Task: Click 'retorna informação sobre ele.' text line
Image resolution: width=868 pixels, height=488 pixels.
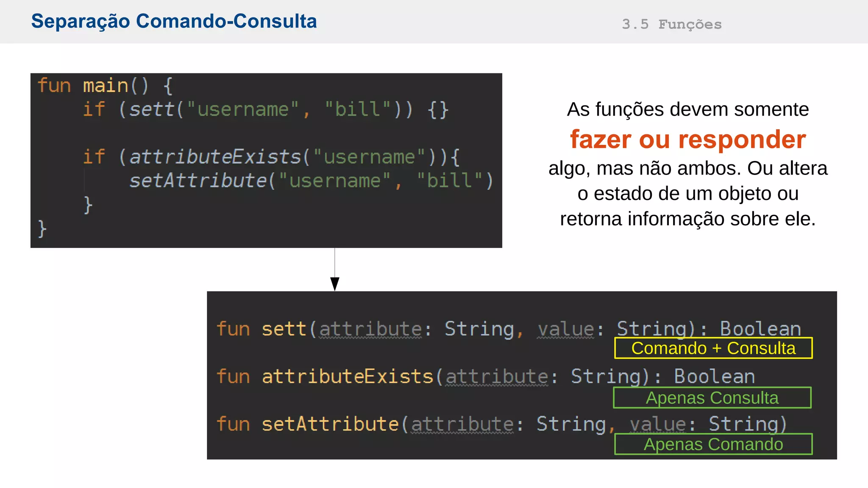Action: (687, 219)
